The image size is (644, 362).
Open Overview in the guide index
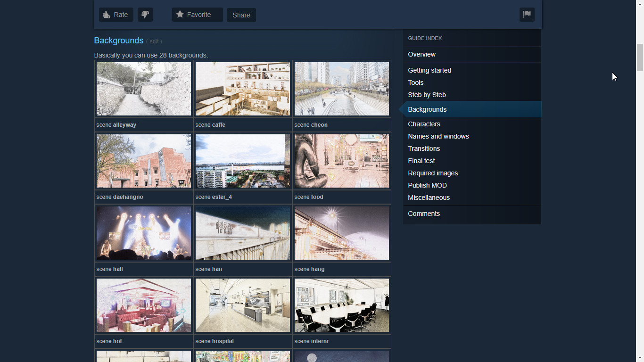422,54
